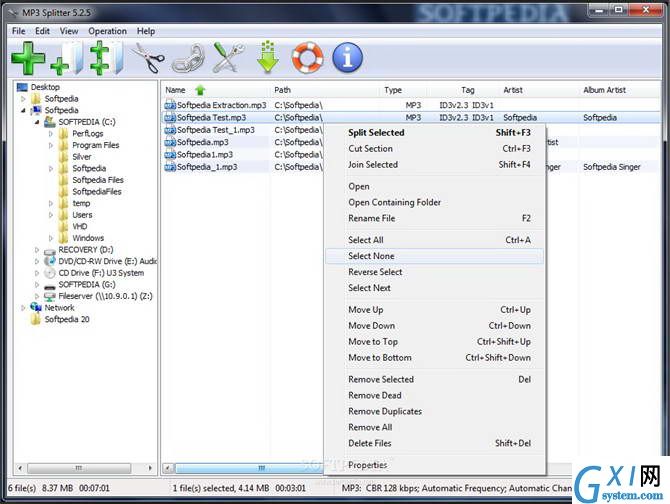Click the Add Folder with subfolders icon
Screen dimensions: 670x504
pos(106,58)
